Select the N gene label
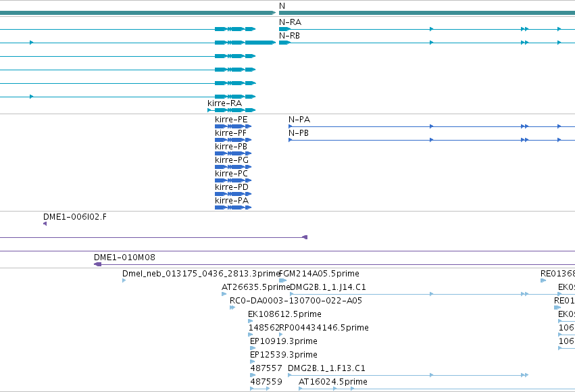The height and width of the screenshot is (392, 575). [x=282, y=6]
